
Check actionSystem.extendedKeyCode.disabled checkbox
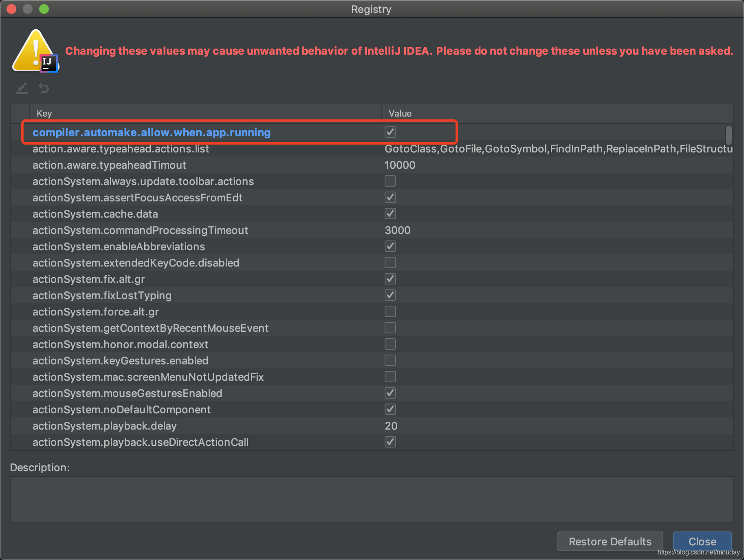pyautogui.click(x=390, y=262)
